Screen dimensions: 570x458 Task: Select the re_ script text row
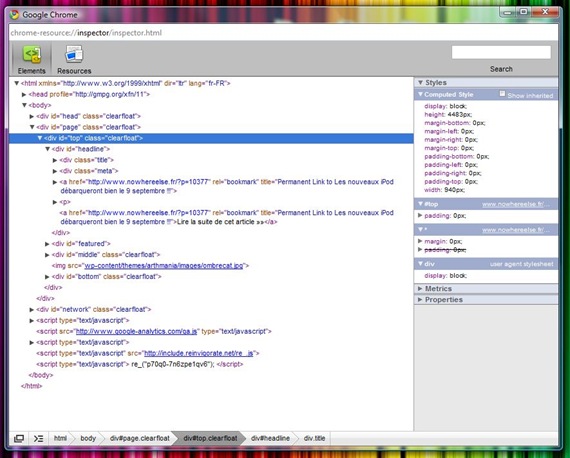tap(140, 364)
